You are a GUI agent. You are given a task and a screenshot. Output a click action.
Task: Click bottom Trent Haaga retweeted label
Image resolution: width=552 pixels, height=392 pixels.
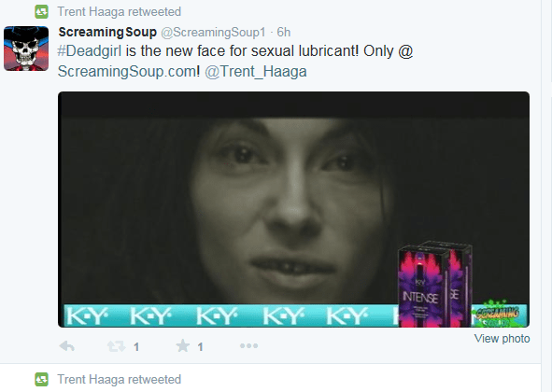pos(120,379)
